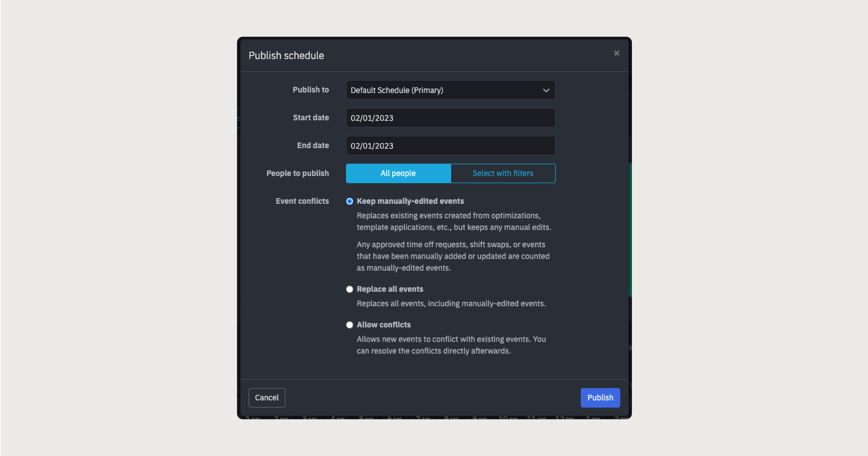Click the Keep manually-edited events label

[410, 201]
